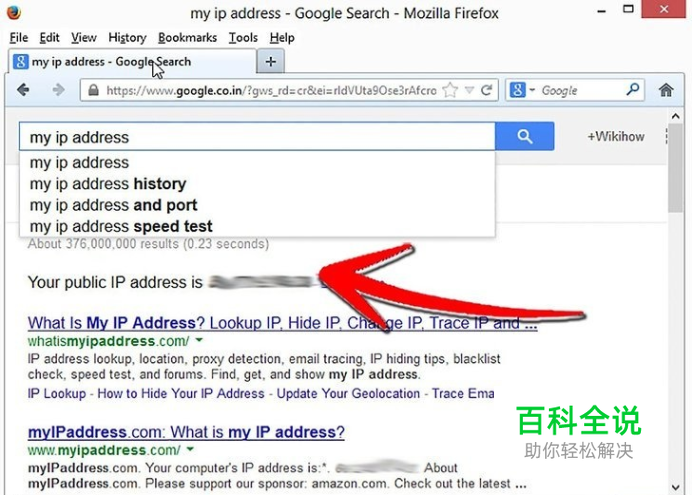Click the forward navigation arrow
Screen dimensions: 692x495
(x=58, y=90)
